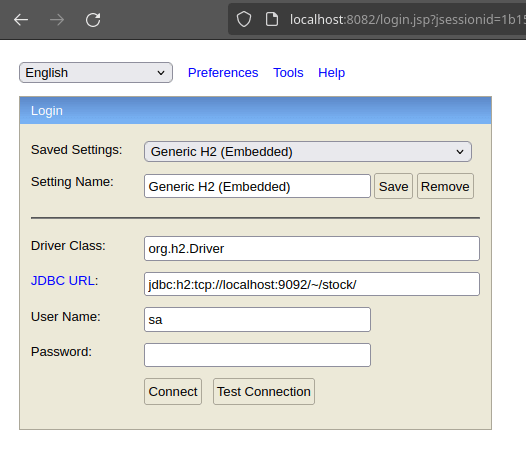
Task: Reload the page with the refresh icon
Action: coord(93,20)
